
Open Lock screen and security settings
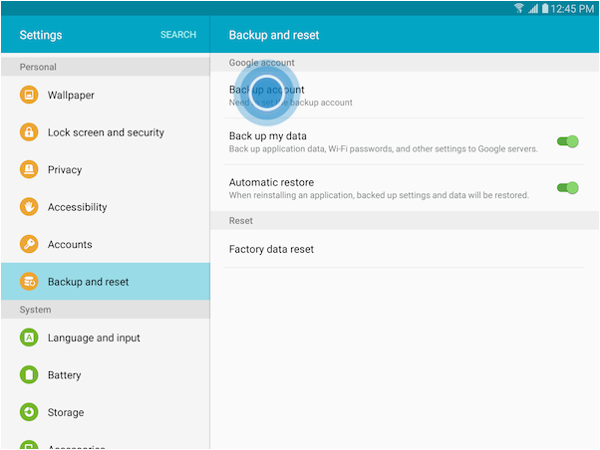point(105,132)
